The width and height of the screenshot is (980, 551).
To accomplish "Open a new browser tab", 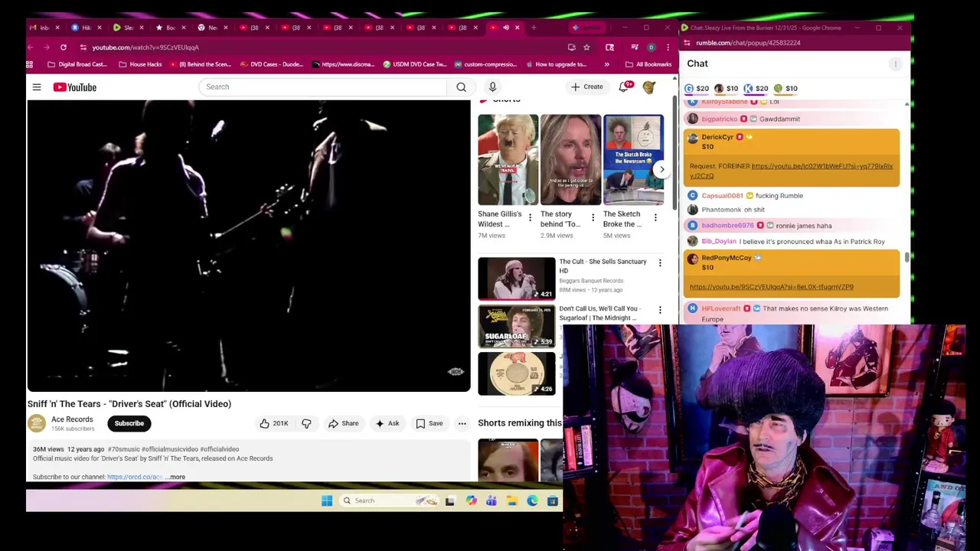I will point(534,28).
